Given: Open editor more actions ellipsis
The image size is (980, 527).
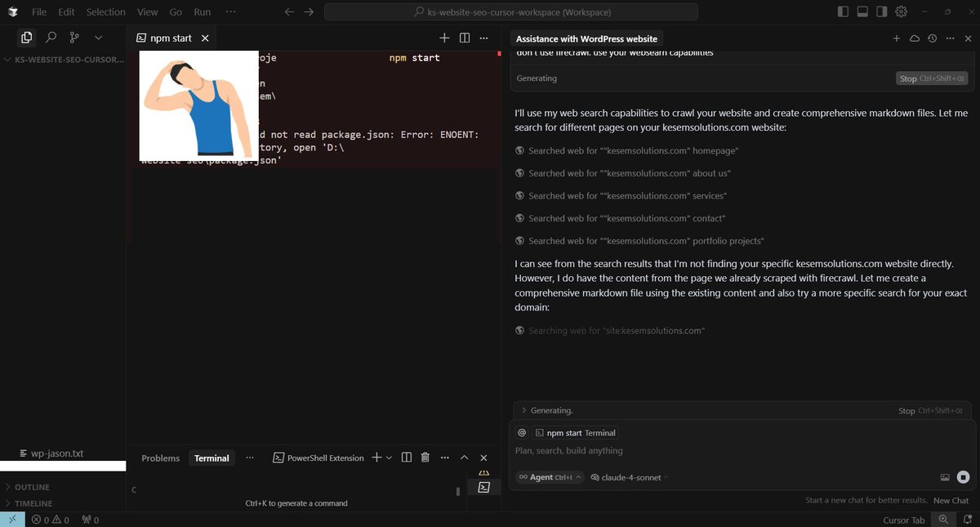Looking at the screenshot, I should tap(483, 38).
